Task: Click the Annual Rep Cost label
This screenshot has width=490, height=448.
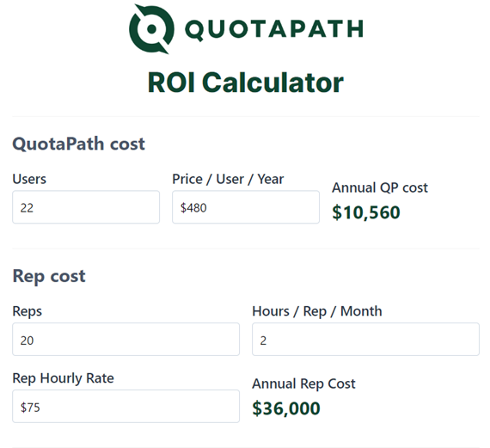Action: (x=303, y=384)
